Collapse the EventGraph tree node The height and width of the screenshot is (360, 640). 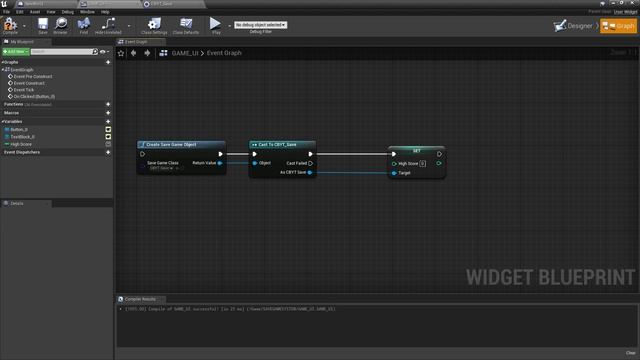[2, 69]
